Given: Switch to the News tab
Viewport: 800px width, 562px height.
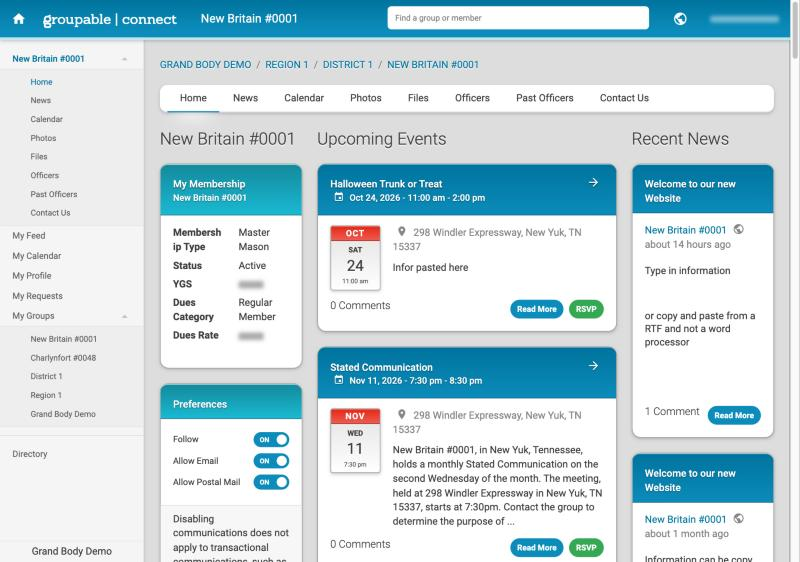Looking at the screenshot, I should click(245, 98).
